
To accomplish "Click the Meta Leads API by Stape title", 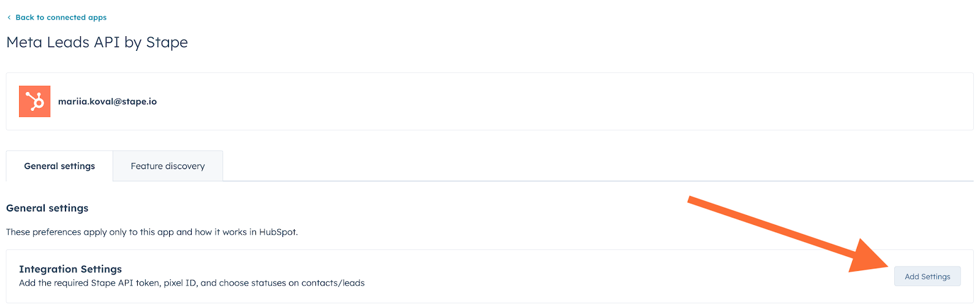I will point(97,42).
